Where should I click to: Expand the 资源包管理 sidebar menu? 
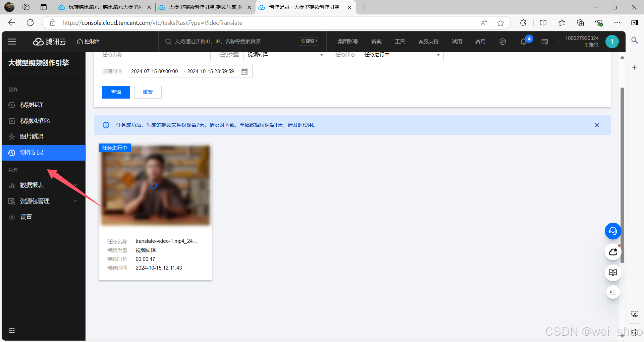pyautogui.click(x=43, y=201)
